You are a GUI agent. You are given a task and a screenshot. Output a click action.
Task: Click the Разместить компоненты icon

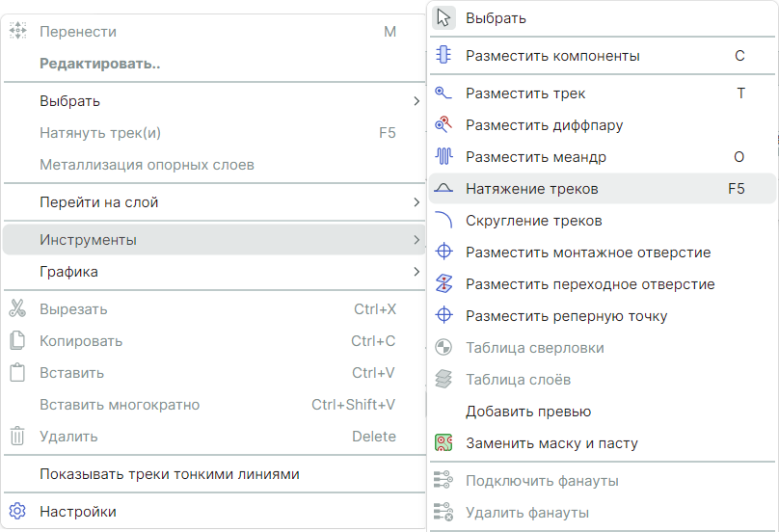[x=443, y=56]
